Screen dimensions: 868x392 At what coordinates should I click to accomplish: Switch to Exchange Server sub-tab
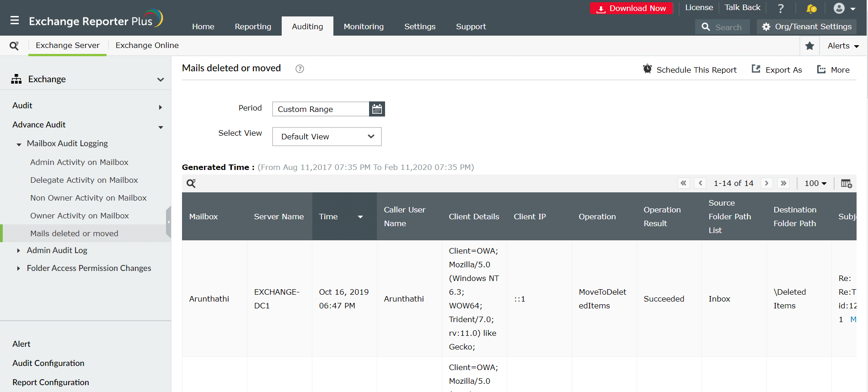[x=68, y=46]
